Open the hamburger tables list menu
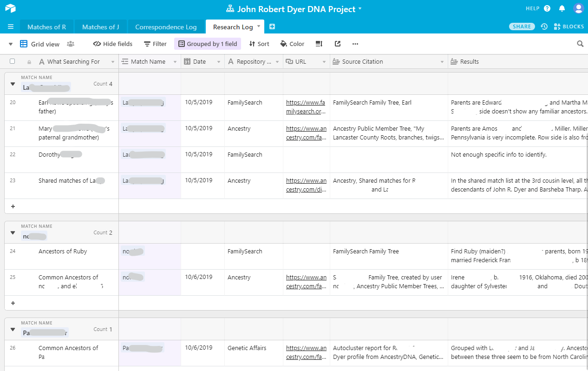 [x=11, y=26]
